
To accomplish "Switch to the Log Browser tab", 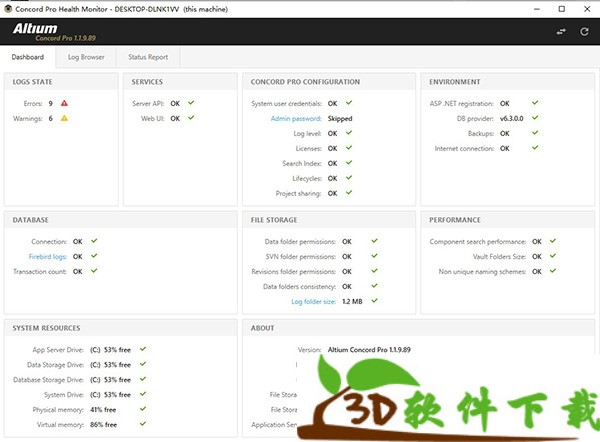I will point(86,57).
